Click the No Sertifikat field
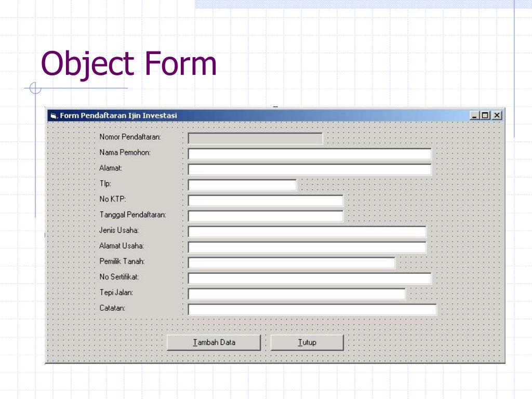The height and width of the screenshot is (399, 532). pos(310,278)
